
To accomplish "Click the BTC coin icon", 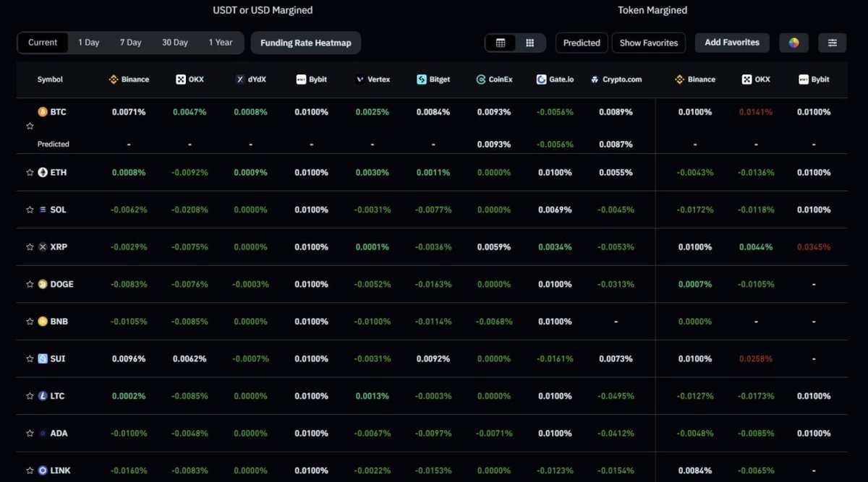I will click(x=43, y=112).
